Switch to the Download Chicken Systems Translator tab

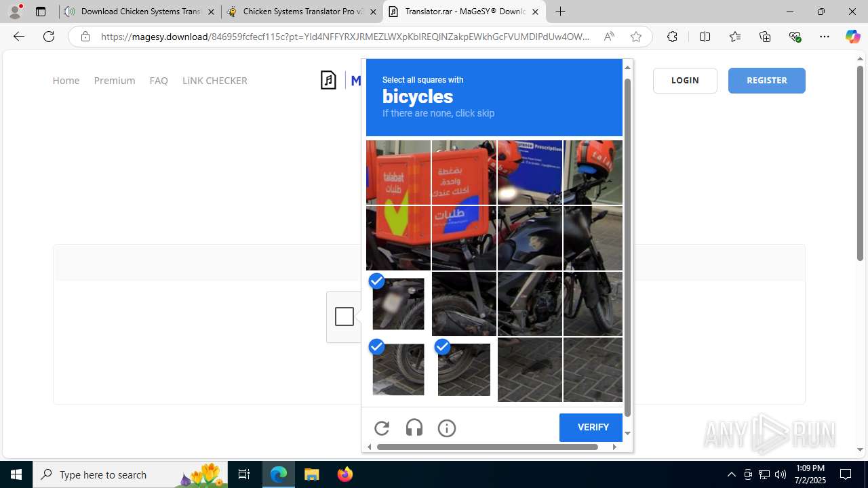pyautogui.click(x=140, y=12)
